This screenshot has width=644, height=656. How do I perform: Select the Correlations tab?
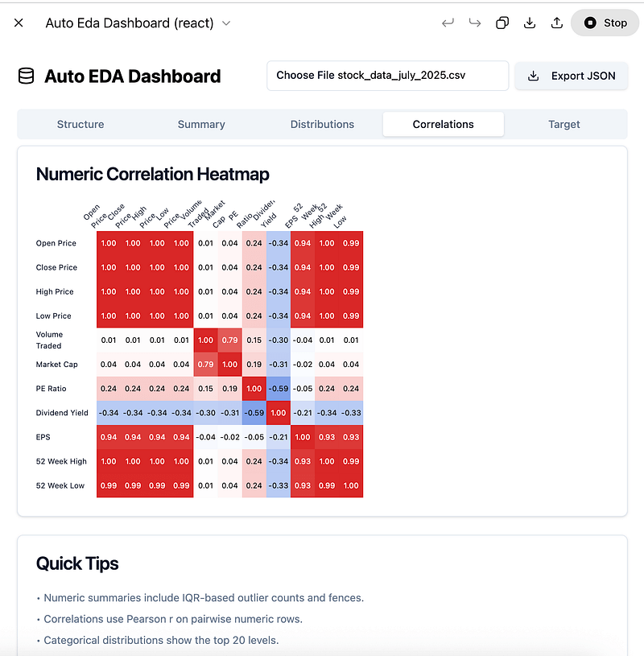pos(443,124)
